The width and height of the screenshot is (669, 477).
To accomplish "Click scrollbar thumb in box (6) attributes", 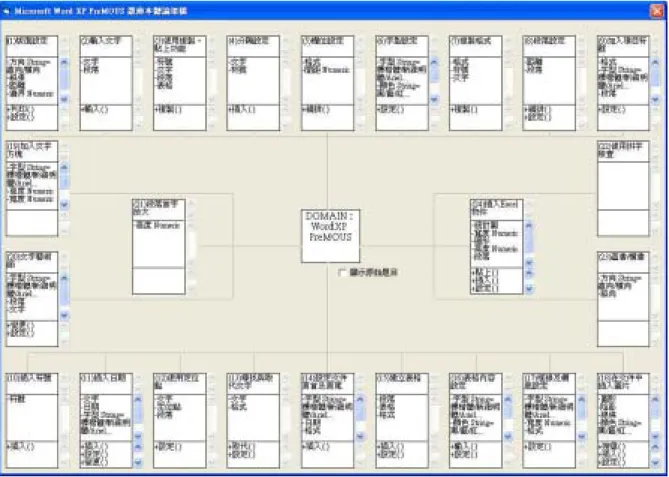I will coord(434,74).
